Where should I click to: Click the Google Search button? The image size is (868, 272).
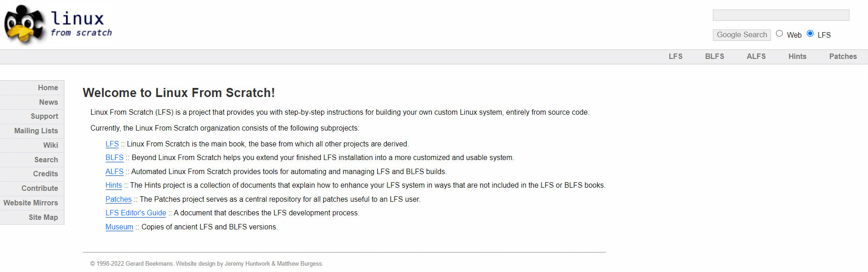741,35
